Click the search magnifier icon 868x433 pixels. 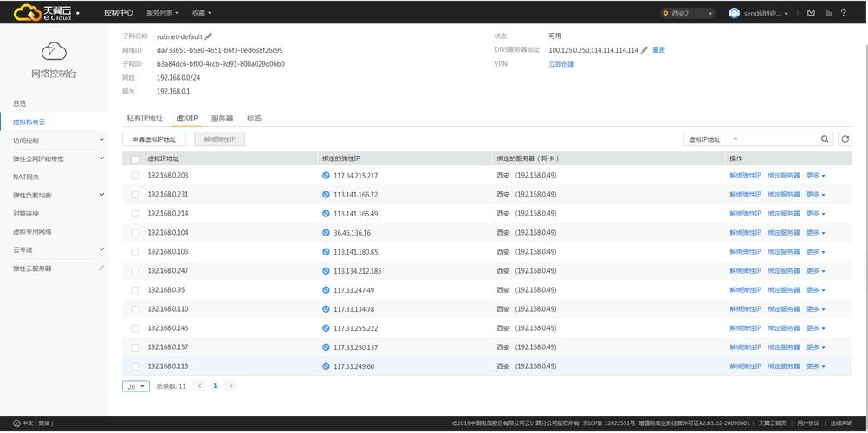pyautogui.click(x=825, y=139)
